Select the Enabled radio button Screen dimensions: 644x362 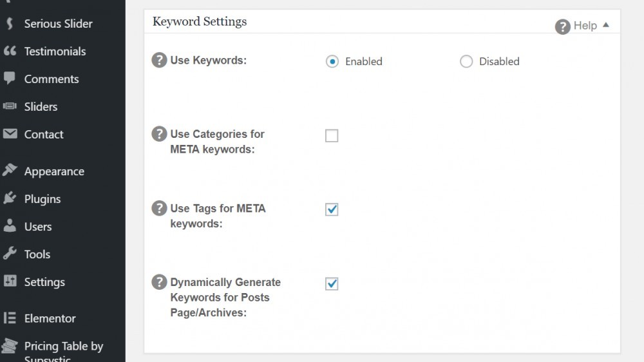coord(332,61)
